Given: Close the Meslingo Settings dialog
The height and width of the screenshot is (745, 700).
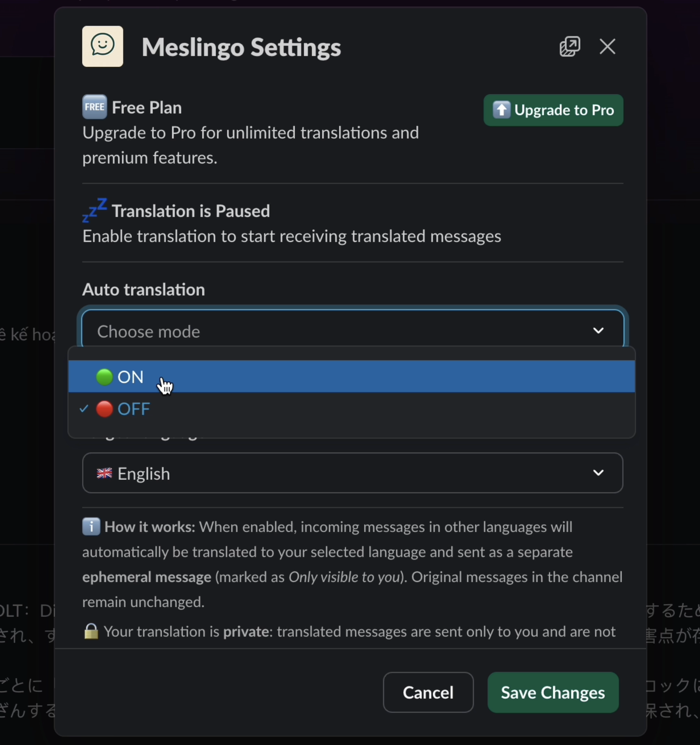Looking at the screenshot, I should 607,46.
